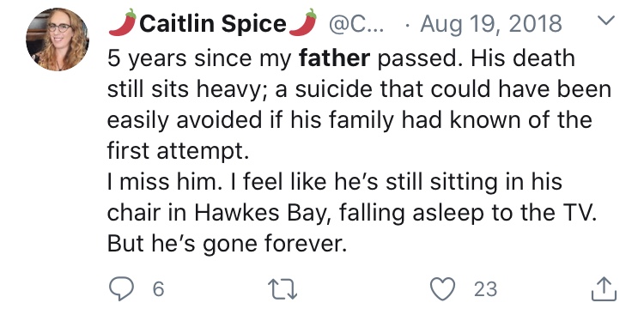Viewport: 644px width, 321px height.
Task: Open the share icon for this tweet
Action: [x=604, y=288]
